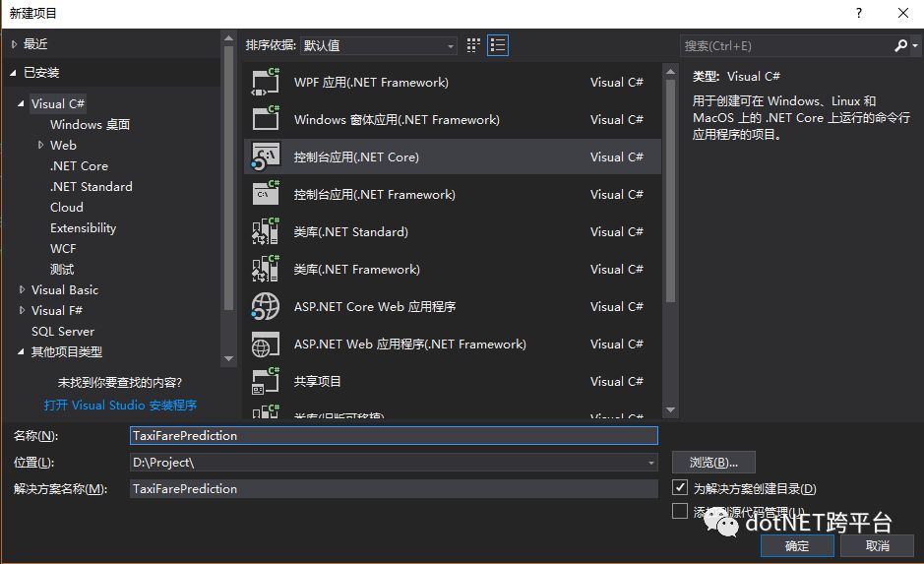Viewport: 924px width, 564px height.
Task: Switch to small icons grid view
Action: (473, 45)
